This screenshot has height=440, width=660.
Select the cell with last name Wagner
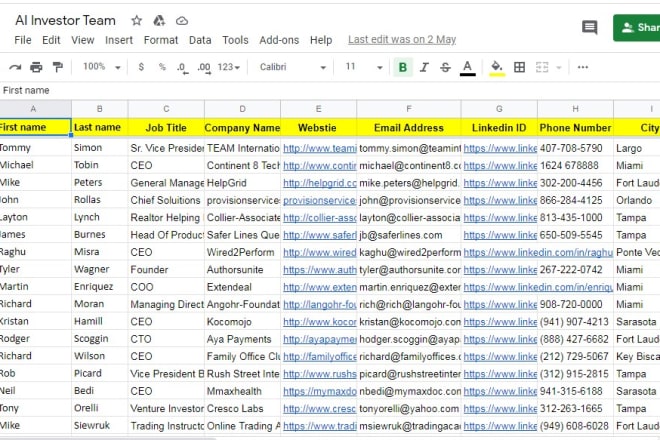tap(100, 269)
